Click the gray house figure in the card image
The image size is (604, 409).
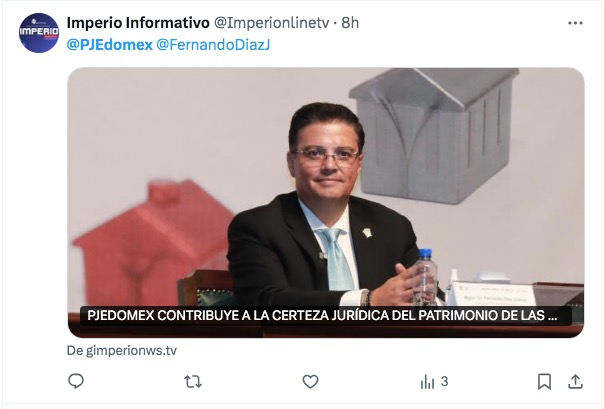(433, 135)
